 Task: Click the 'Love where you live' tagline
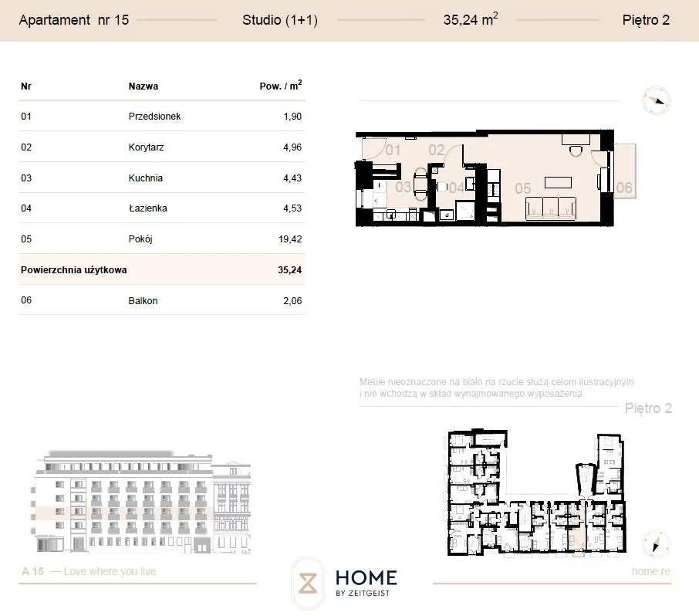[x=110, y=571]
